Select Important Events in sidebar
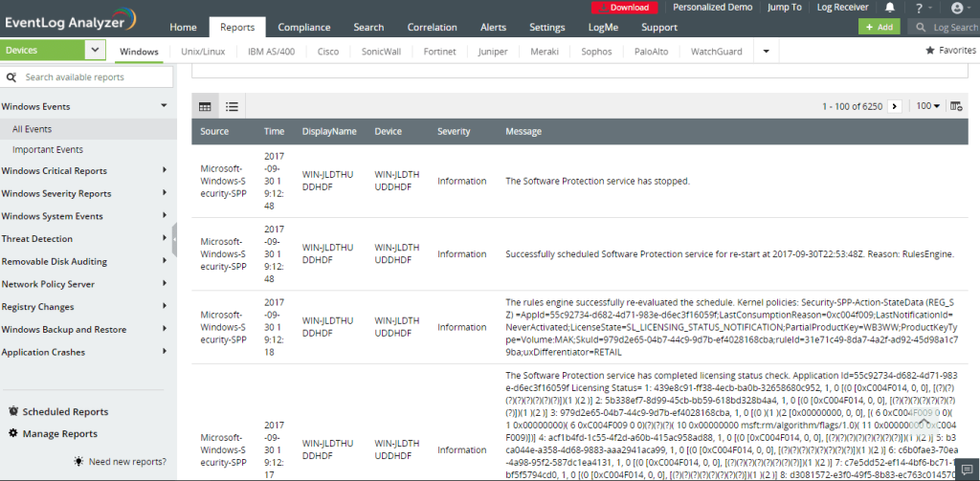Screen dimensions: 980x481 point(48,149)
